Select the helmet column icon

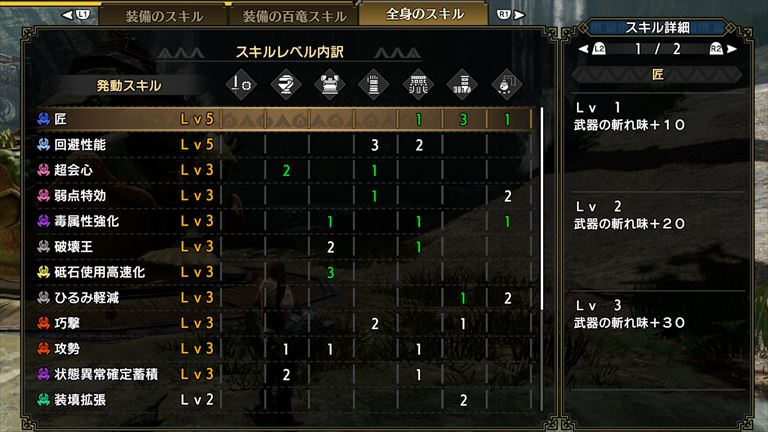286,85
